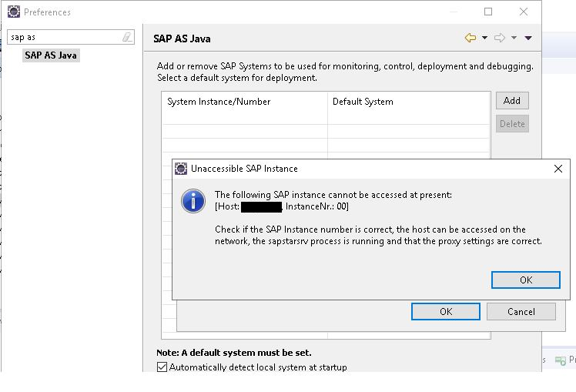This screenshot has height=392, width=576.
Task: Click the OK button beside the Cancel button
Action: 446,312
